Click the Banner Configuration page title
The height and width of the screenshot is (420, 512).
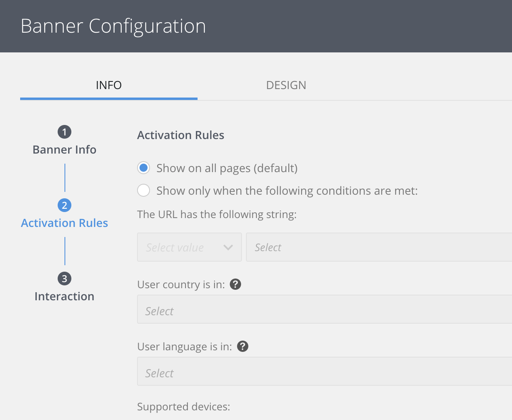113,26
